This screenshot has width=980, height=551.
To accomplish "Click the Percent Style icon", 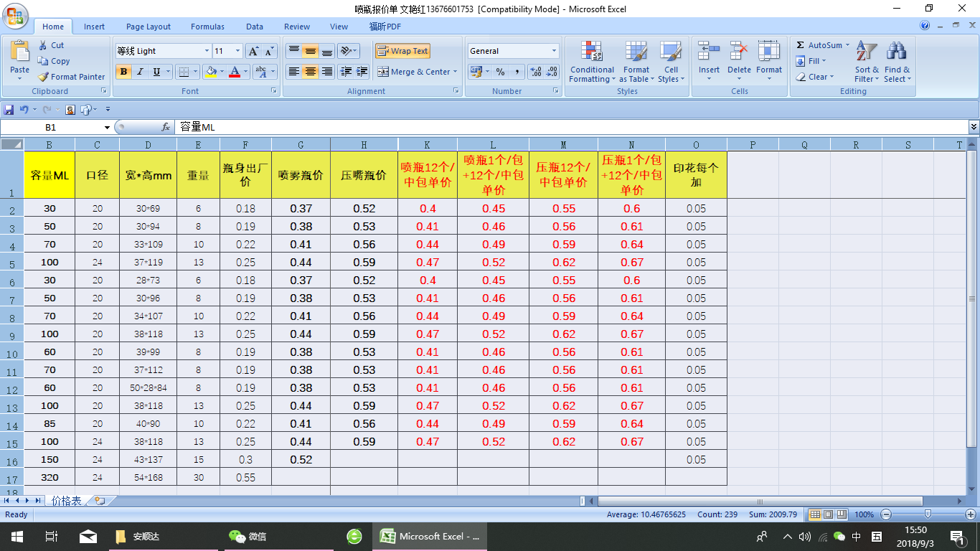I will (500, 72).
